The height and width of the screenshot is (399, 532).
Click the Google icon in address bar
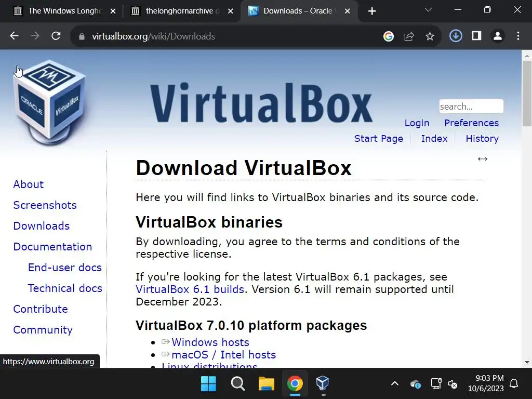click(389, 36)
